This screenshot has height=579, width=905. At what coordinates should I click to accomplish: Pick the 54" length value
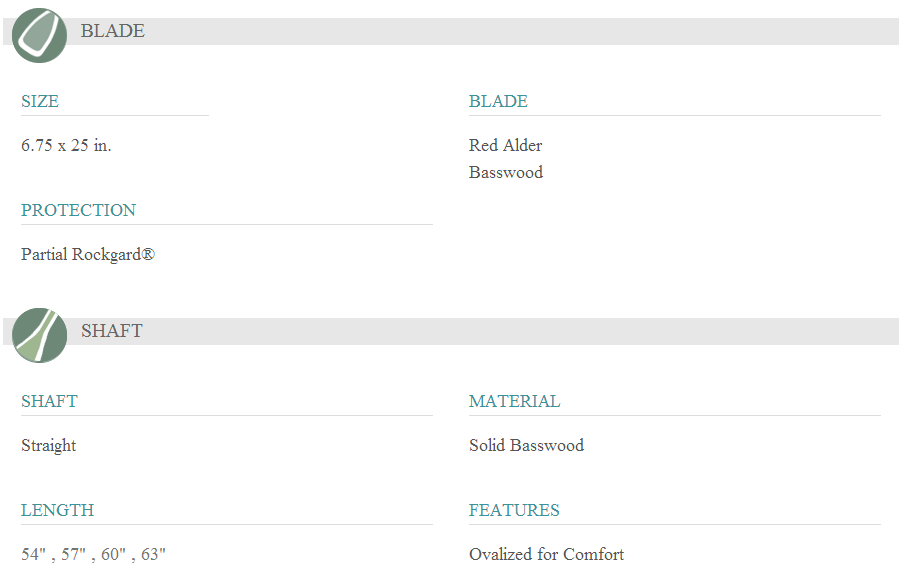pyautogui.click(x=33, y=554)
